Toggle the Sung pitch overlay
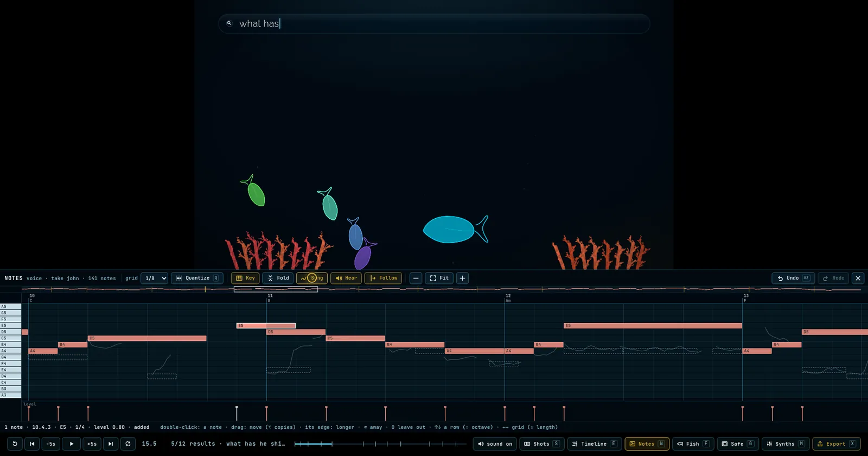 tap(312, 278)
